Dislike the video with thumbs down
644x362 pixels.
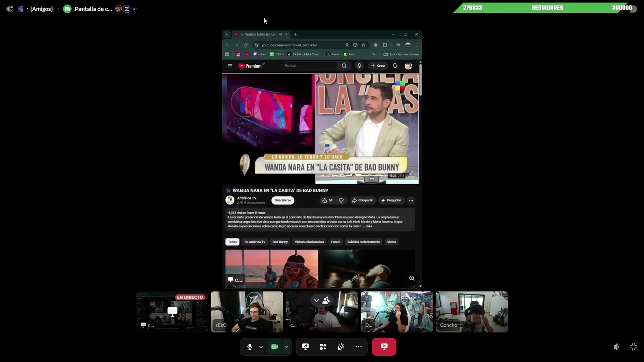point(341,200)
